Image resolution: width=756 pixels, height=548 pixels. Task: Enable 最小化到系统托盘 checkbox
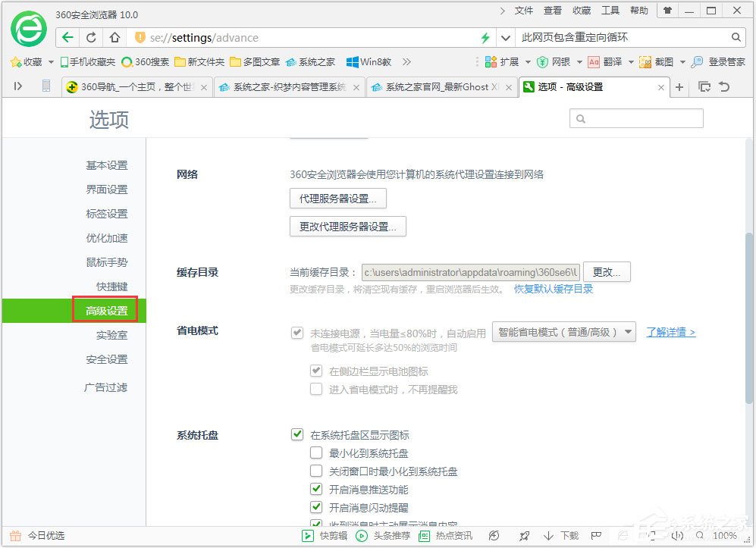[x=316, y=452]
